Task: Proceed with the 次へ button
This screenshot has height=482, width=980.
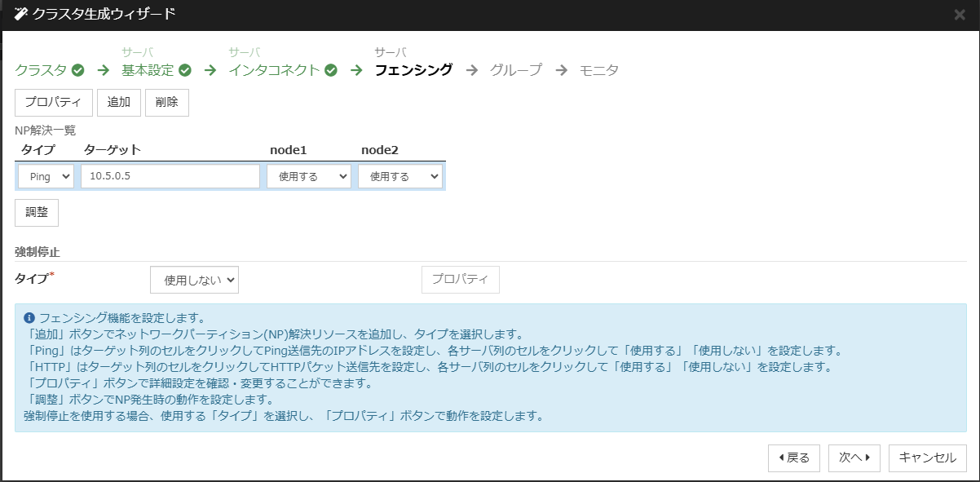Action: click(x=854, y=458)
